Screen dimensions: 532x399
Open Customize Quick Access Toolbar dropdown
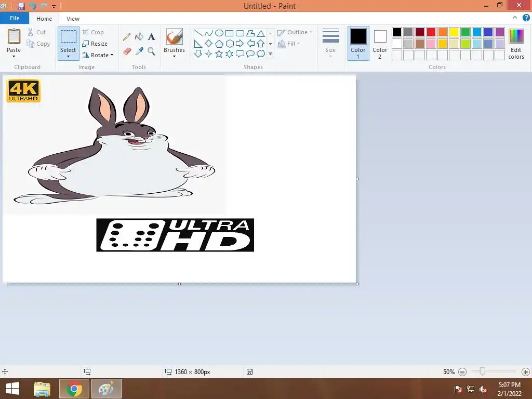(54, 6)
